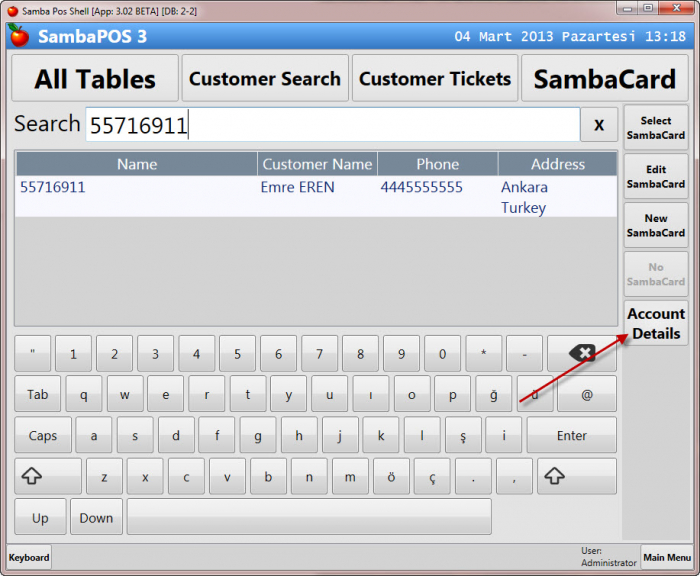Sort results by the Phone column header
The image size is (700, 576).
[x=437, y=164]
